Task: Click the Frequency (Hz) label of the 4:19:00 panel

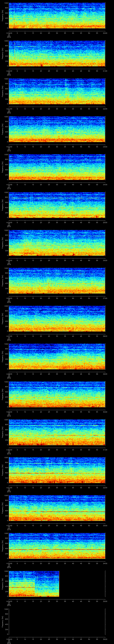Action: 3,16
